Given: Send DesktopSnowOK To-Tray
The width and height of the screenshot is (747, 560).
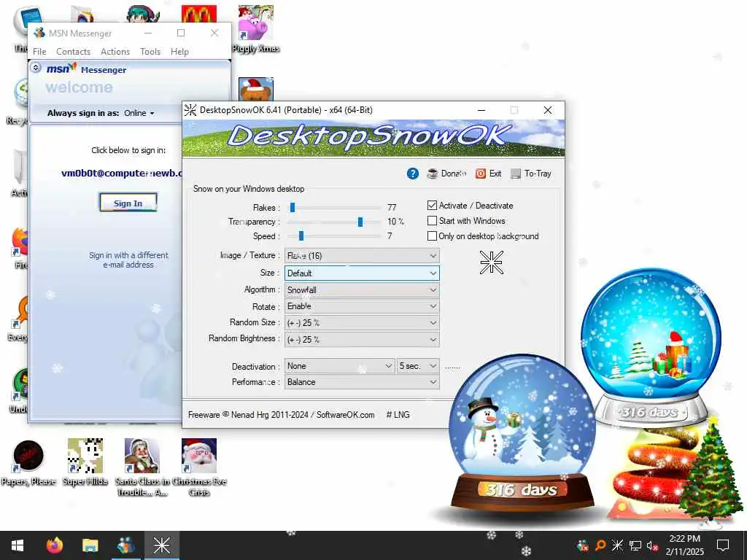Looking at the screenshot, I should tap(531, 174).
